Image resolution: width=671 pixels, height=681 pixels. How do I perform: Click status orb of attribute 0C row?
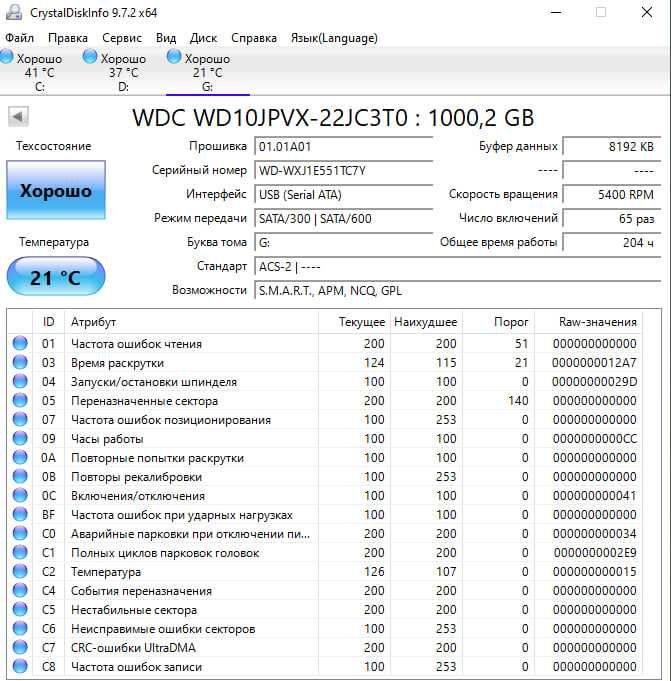click(20, 495)
